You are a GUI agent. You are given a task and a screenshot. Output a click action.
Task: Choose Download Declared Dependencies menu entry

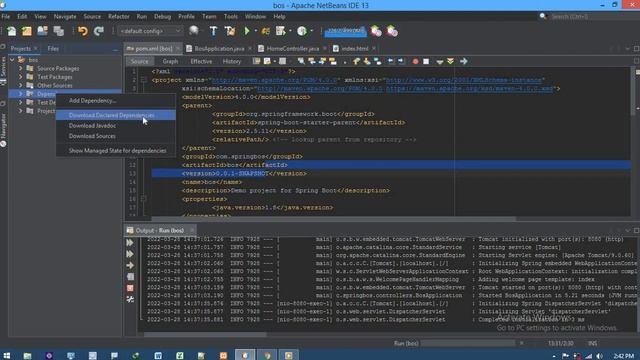click(116, 115)
